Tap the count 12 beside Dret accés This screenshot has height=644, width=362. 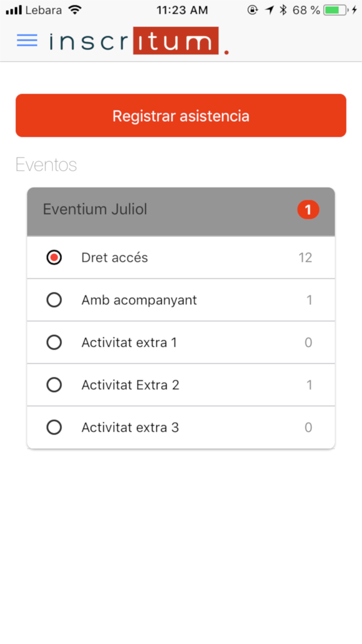pyautogui.click(x=305, y=258)
